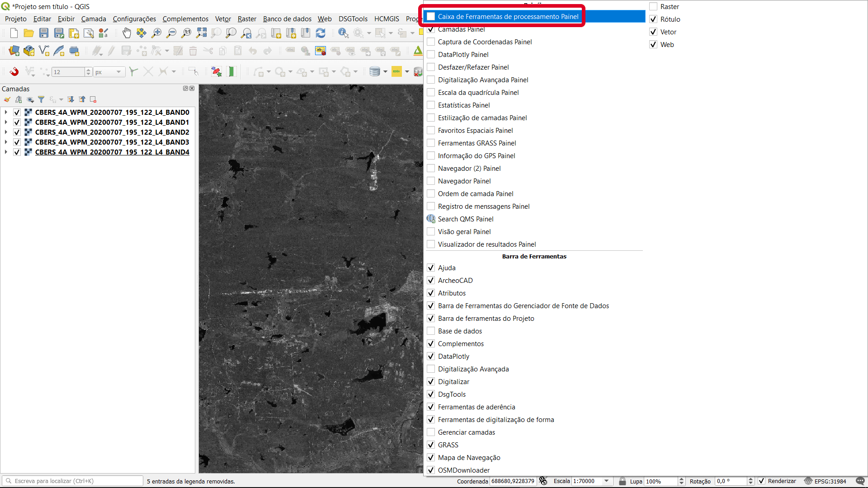The height and width of the screenshot is (488, 868).
Task: Open the Raster menu
Action: click(x=247, y=19)
